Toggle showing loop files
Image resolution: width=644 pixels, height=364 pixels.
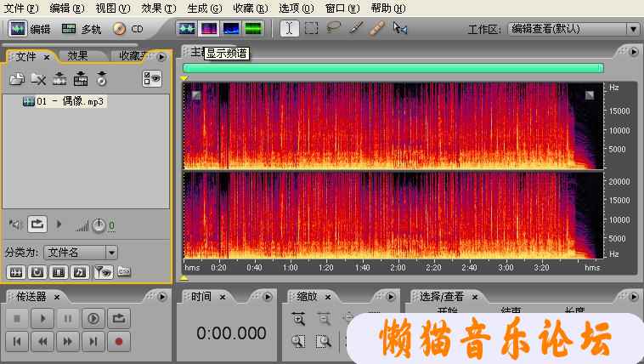pyautogui.click(x=37, y=272)
